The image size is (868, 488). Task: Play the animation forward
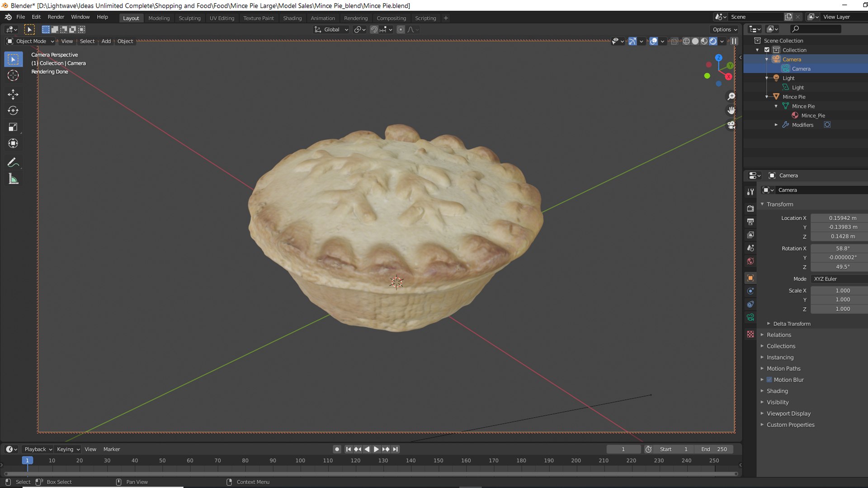pyautogui.click(x=376, y=449)
